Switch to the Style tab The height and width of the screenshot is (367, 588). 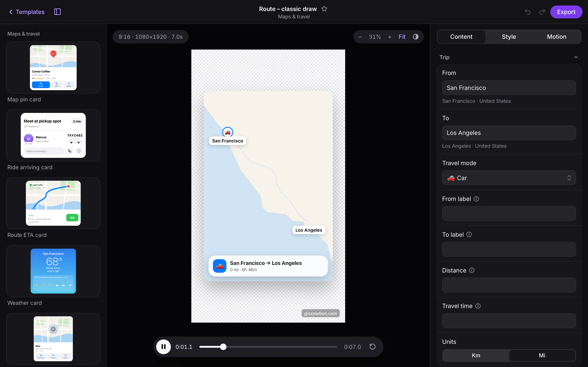coord(509,37)
